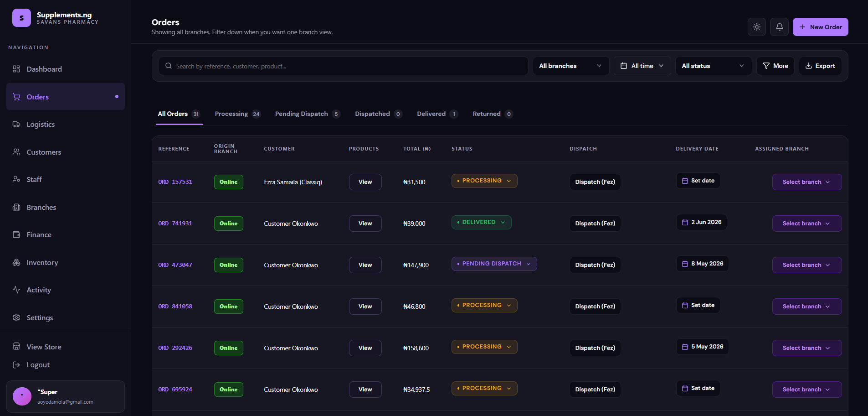Open the All time date filter
The height and width of the screenshot is (416, 868).
click(642, 66)
